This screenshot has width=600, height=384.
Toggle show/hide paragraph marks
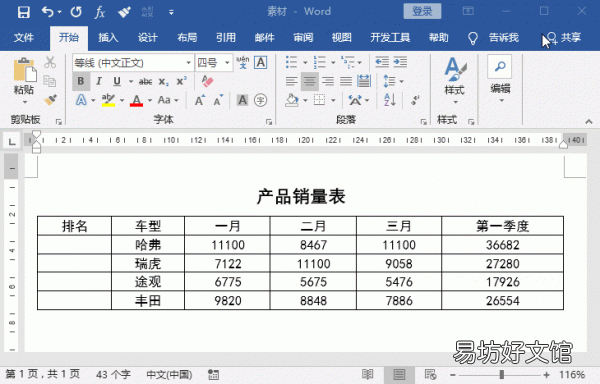coord(415,100)
